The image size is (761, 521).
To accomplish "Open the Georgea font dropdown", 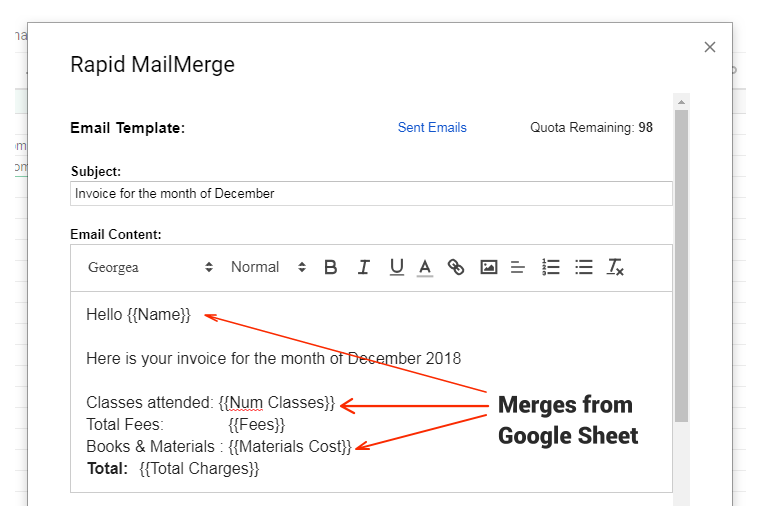I will click(x=150, y=267).
